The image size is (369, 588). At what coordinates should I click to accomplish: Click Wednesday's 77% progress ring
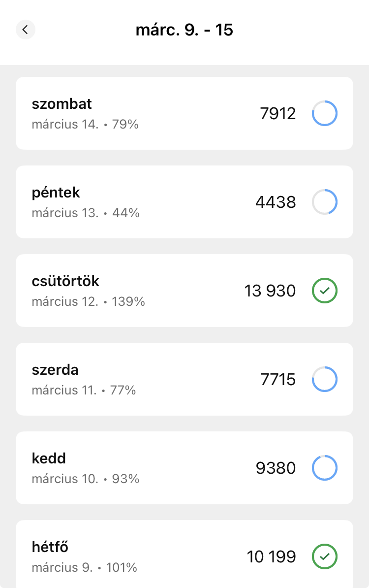point(325,379)
